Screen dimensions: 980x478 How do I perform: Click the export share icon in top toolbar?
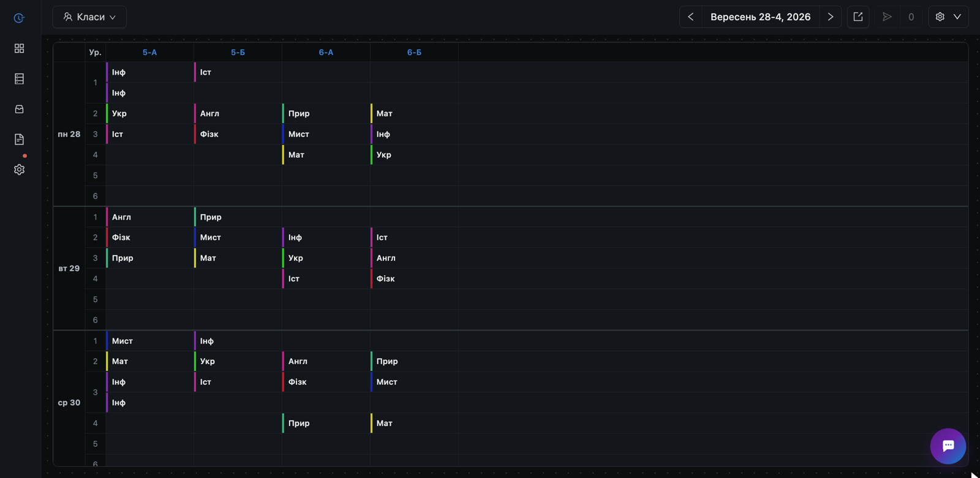point(858,17)
